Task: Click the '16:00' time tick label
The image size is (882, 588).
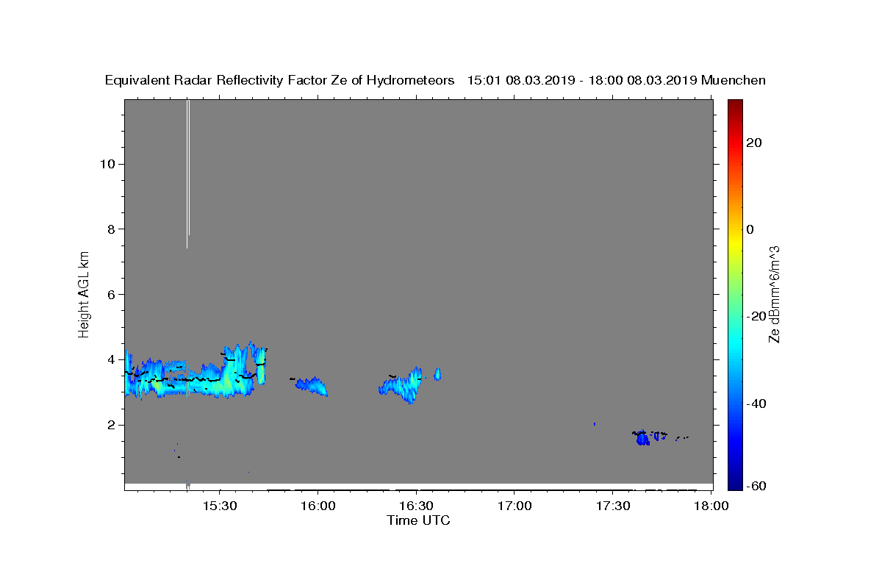Action: click(x=318, y=506)
